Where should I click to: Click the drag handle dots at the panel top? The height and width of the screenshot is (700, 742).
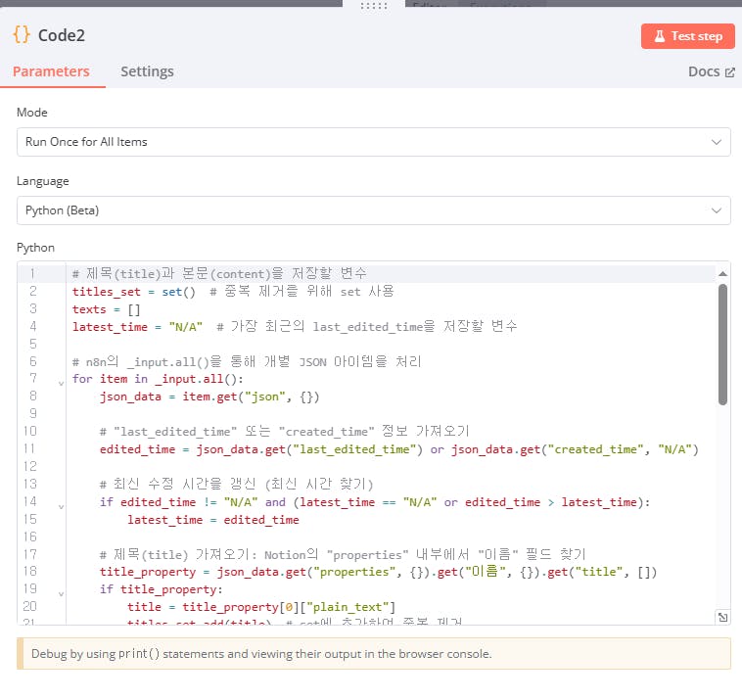(x=373, y=6)
